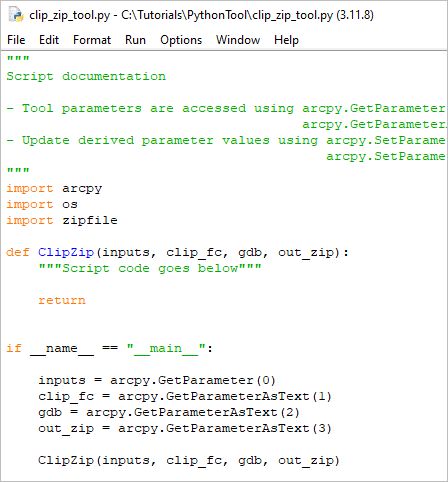Open the Options menu
Image resolution: width=448 pixels, height=482 pixels.
click(181, 40)
